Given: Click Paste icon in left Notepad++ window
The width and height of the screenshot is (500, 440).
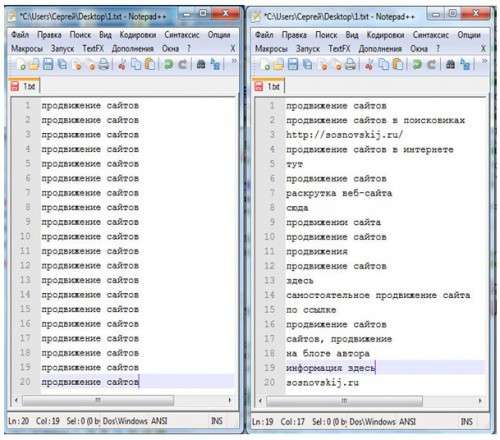Looking at the screenshot, I should 150,64.
